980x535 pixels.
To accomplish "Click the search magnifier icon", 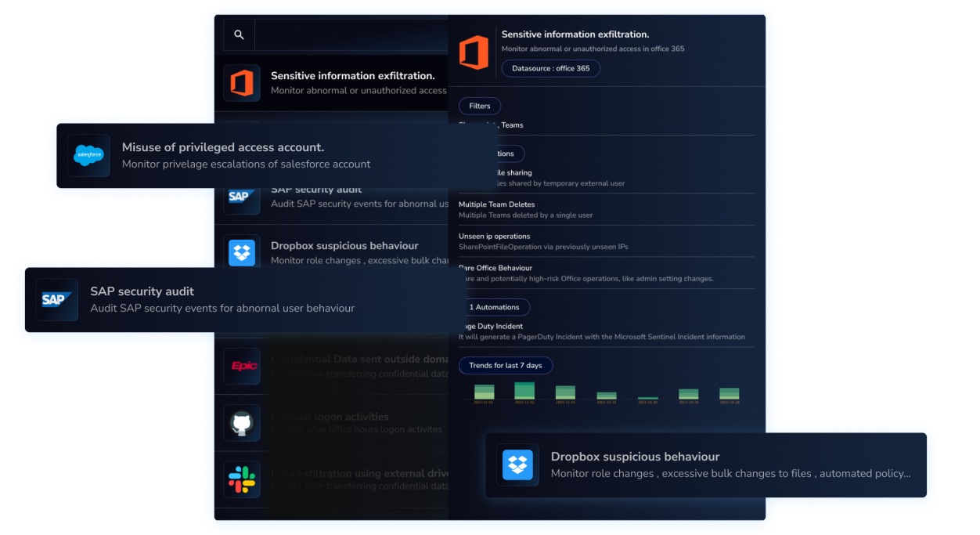I will [239, 35].
